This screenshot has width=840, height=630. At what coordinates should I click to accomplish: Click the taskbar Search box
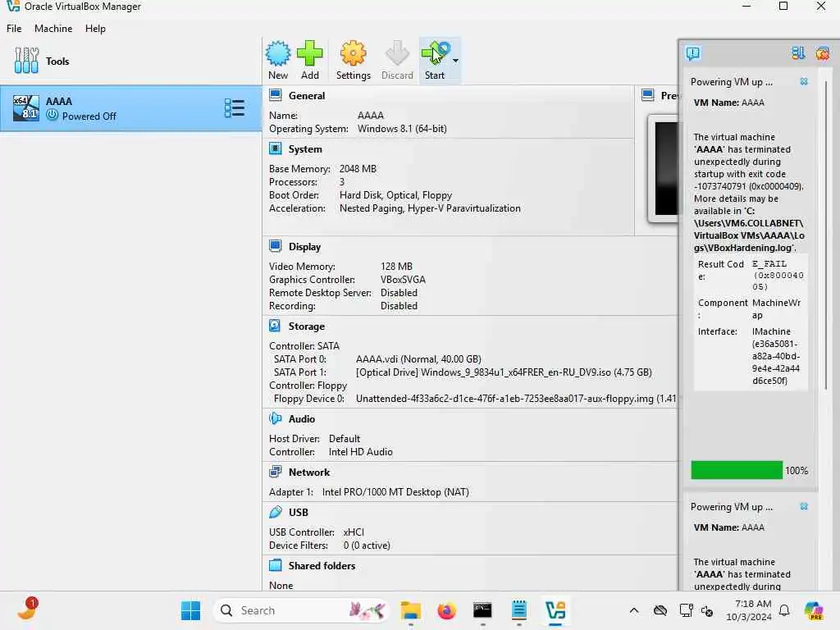pos(302,610)
